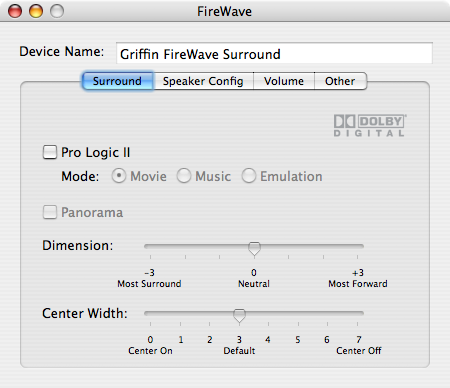Minimize the FireWave window with yellow button
The width and height of the screenshot is (450, 388).
[x=36, y=11]
